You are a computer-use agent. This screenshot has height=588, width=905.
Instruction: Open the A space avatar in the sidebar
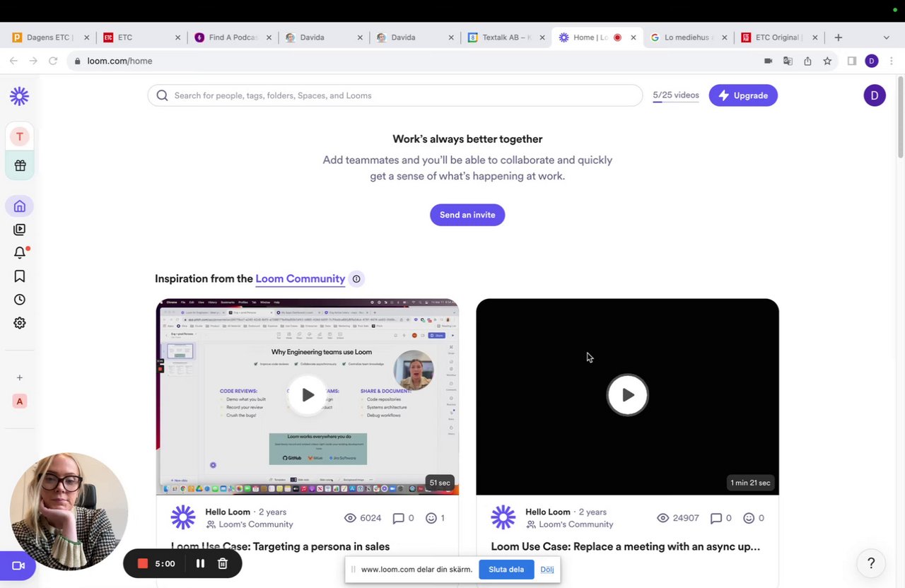[x=20, y=401]
